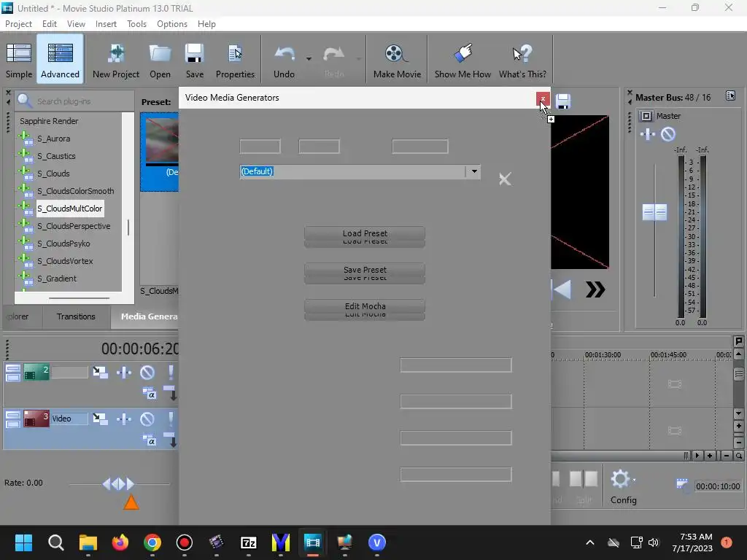Click the Undo arrow icon
This screenshot has height=560, width=747.
285,53
